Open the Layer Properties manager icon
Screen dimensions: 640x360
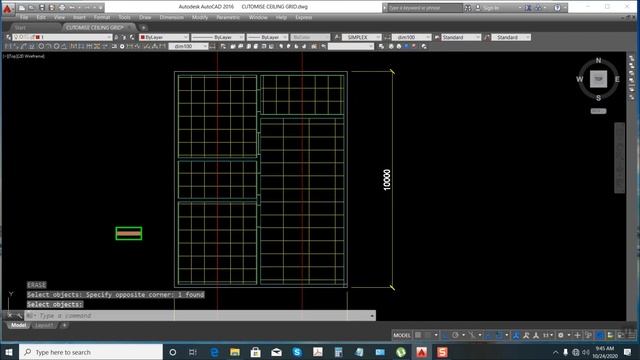8,37
